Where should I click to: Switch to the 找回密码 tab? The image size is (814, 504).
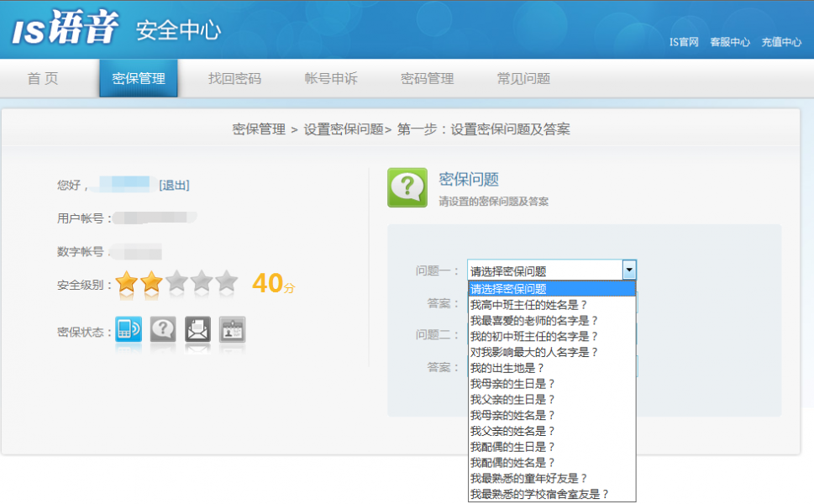234,78
